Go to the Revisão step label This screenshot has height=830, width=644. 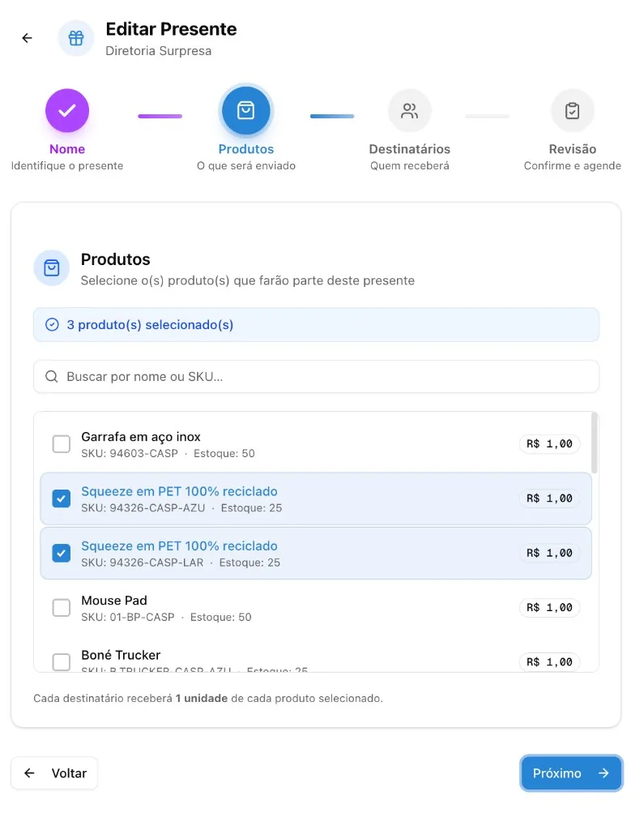point(573,149)
